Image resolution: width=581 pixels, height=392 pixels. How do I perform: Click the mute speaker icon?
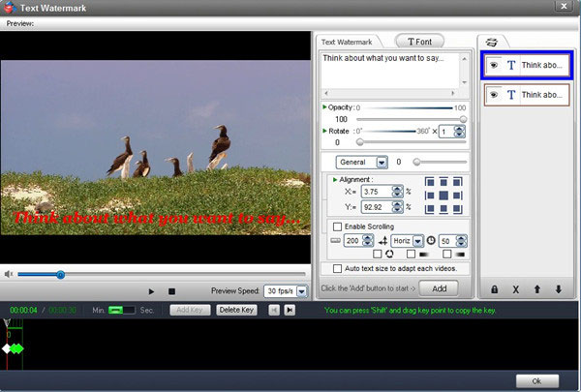(x=9, y=274)
